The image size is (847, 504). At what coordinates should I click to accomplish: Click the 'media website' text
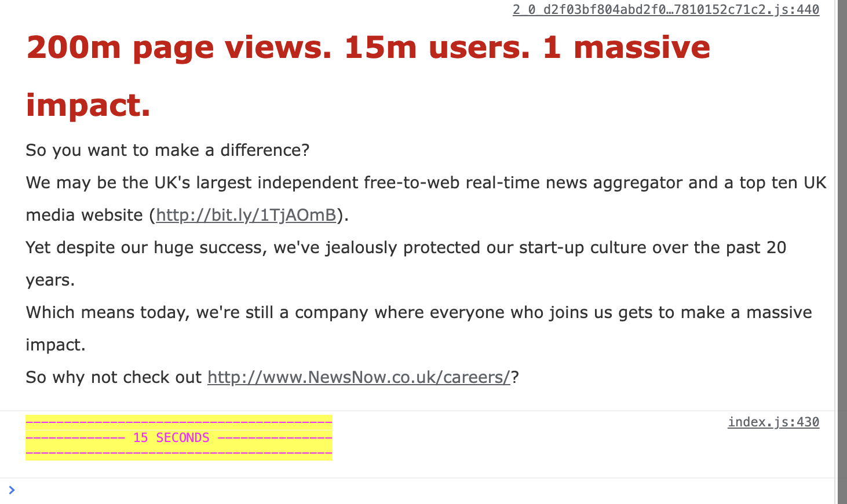point(84,215)
